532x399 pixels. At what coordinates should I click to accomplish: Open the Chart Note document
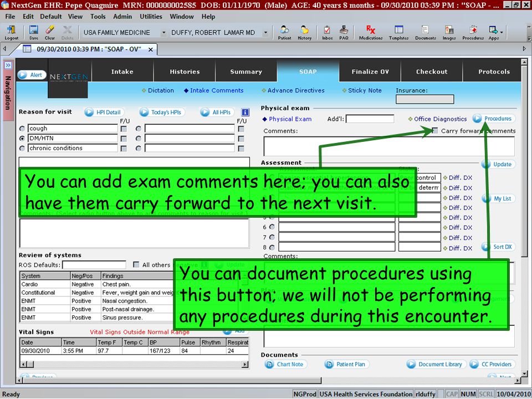tap(286, 364)
